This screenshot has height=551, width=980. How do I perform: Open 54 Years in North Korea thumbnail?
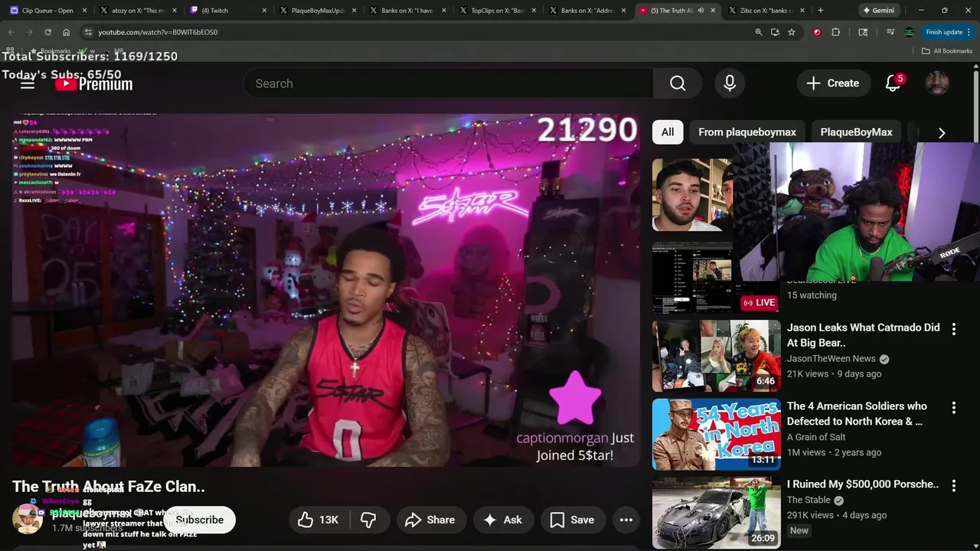[x=717, y=434]
